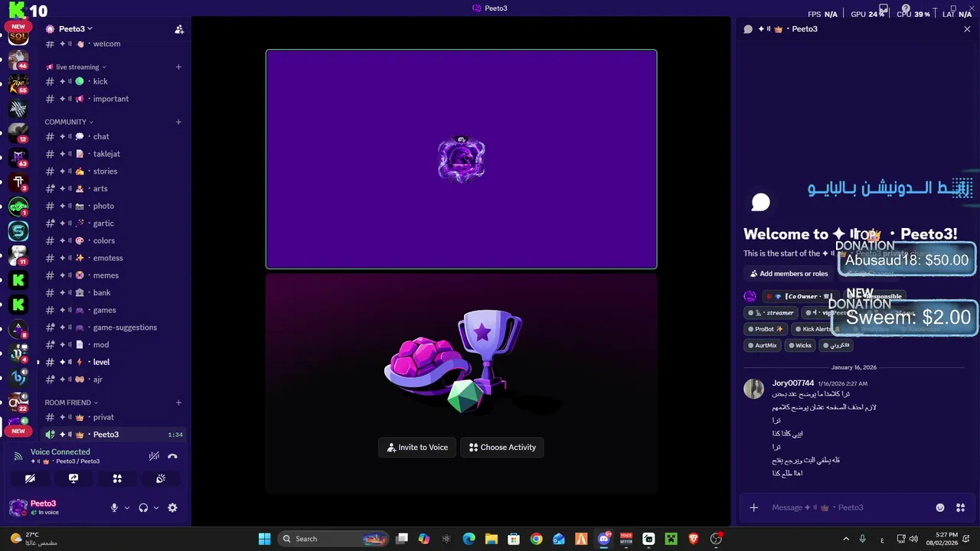Open the kick channel

113,81
